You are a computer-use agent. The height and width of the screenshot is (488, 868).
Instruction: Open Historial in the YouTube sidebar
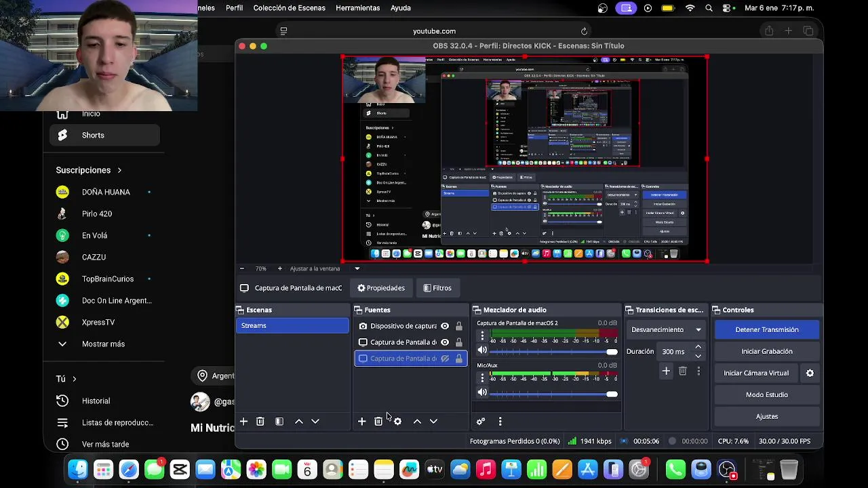(x=104, y=401)
